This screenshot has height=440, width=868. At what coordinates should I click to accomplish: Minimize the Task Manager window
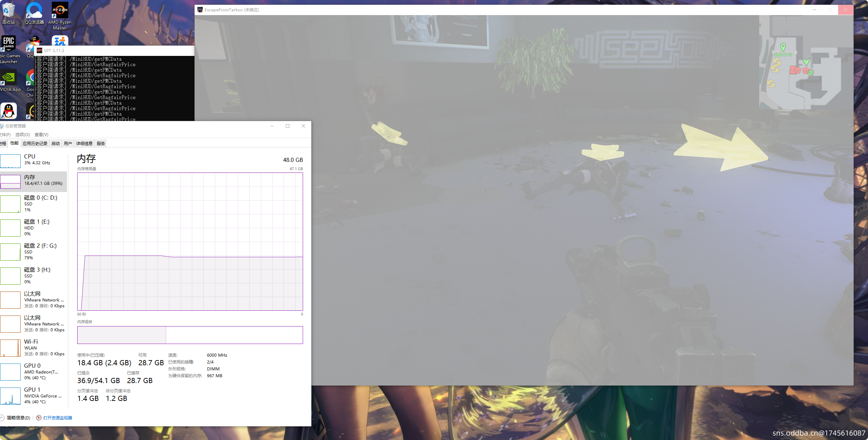click(x=272, y=126)
